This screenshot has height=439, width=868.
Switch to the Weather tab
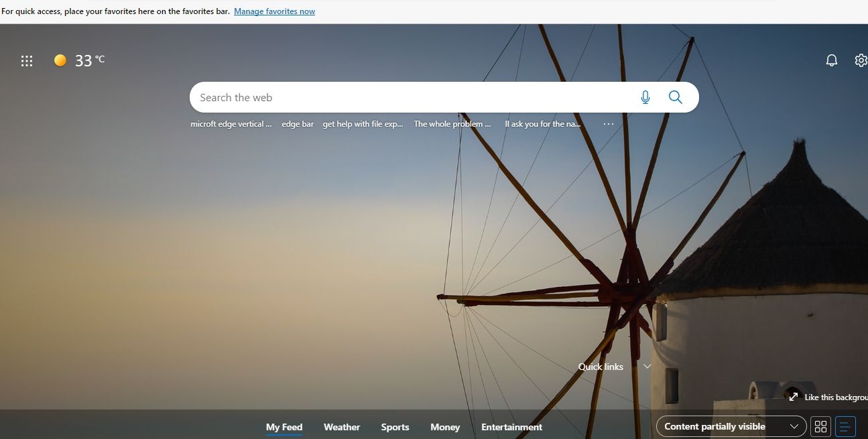pyautogui.click(x=342, y=427)
